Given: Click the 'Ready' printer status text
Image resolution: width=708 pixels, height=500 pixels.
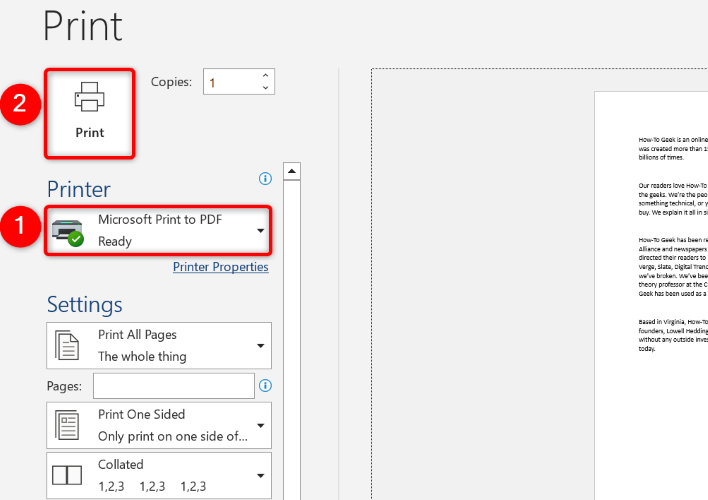Looking at the screenshot, I should [115, 241].
